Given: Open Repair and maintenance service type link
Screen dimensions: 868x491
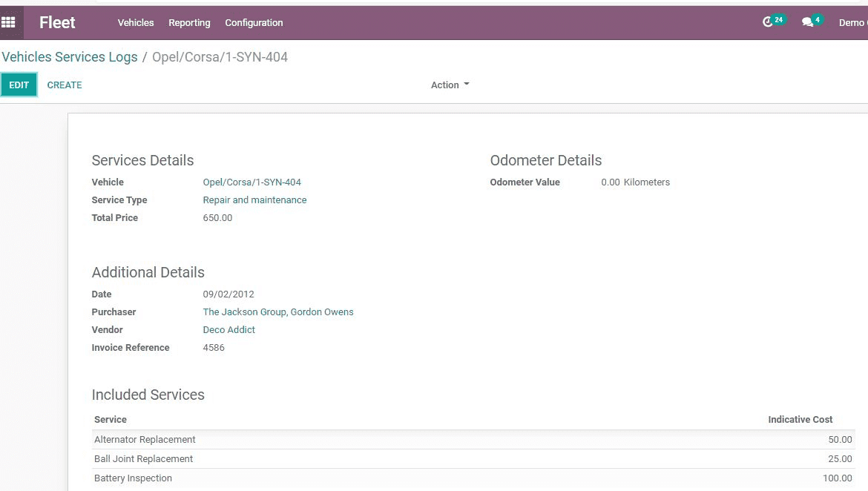Looking at the screenshot, I should click(x=254, y=200).
